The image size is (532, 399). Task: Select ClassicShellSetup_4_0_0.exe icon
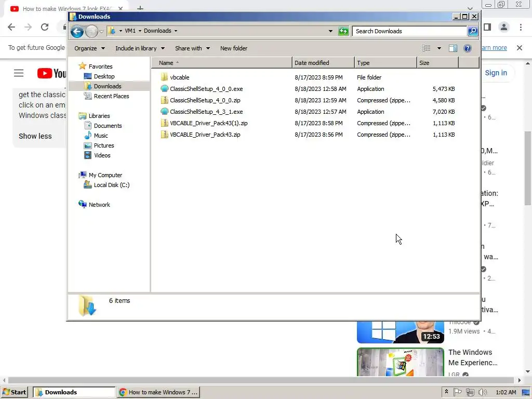tap(164, 89)
